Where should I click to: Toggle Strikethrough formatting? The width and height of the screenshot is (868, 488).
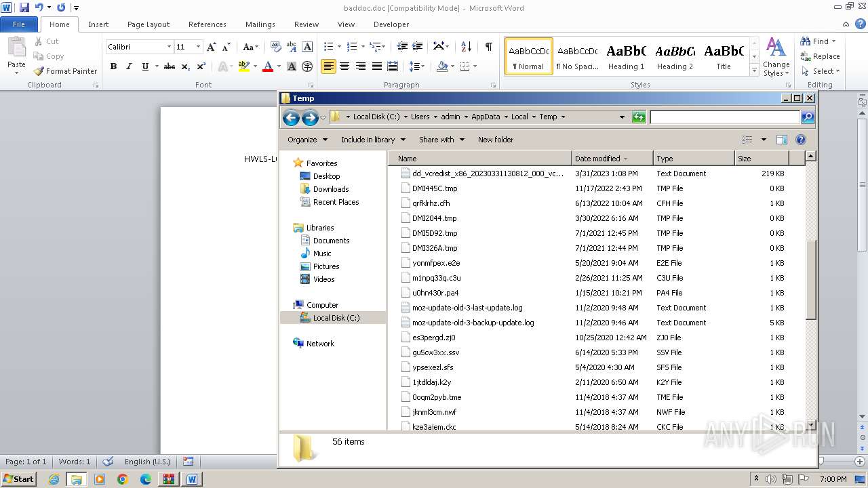point(170,66)
